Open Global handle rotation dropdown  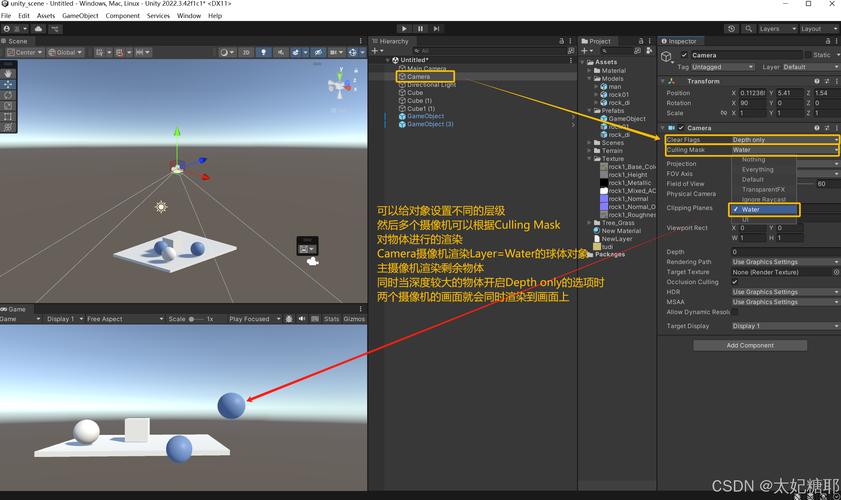coord(65,52)
